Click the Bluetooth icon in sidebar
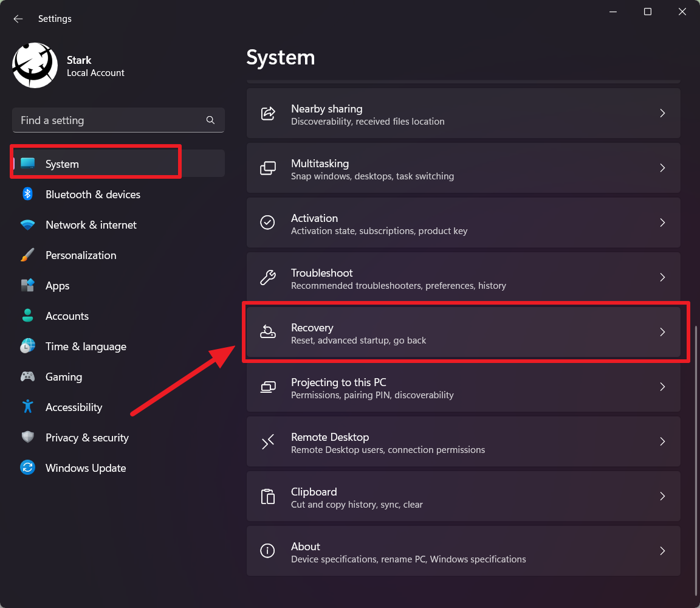700x608 pixels. pos(28,194)
